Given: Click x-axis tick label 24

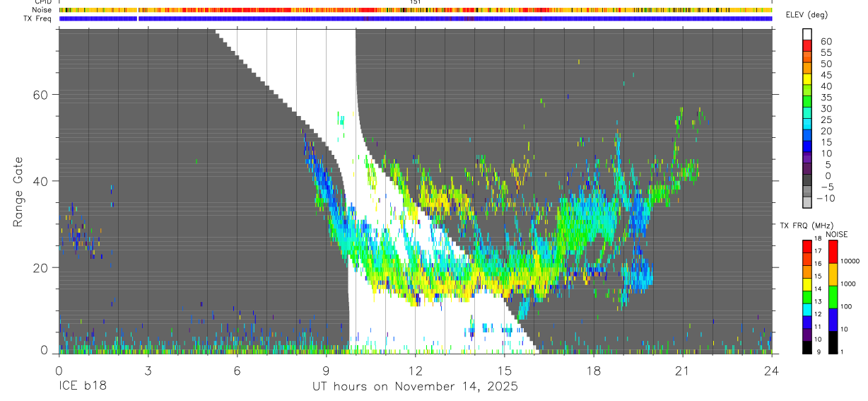Looking at the screenshot, I should (x=771, y=371).
